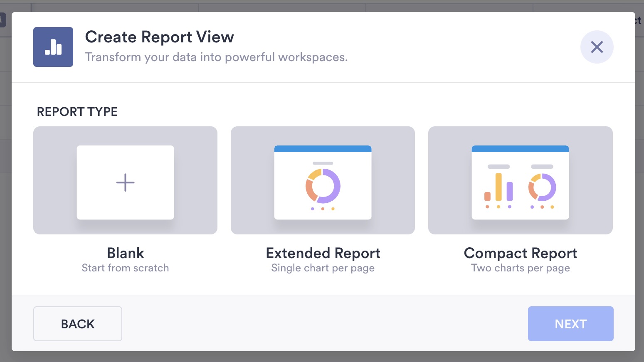Click the Create Report View heading
The height and width of the screenshot is (362, 644).
pyautogui.click(x=159, y=37)
